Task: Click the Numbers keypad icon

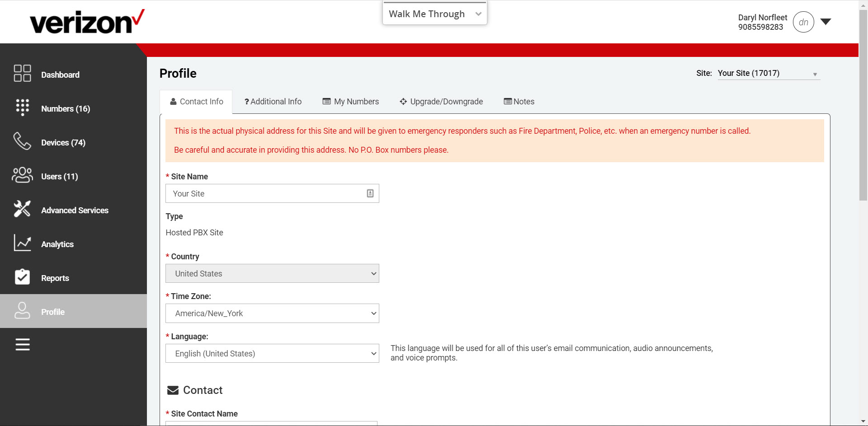Action: click(22, 108)
